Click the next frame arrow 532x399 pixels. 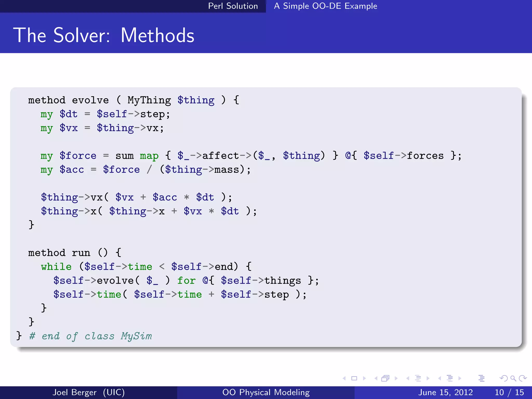point(396,378)
